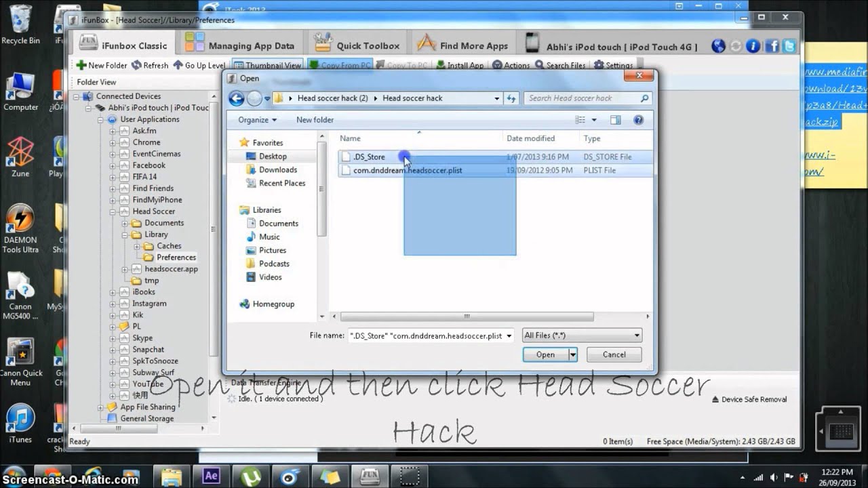Open Settings in iFunBox toolbar
Screen dimensions: 868x488
613,66
